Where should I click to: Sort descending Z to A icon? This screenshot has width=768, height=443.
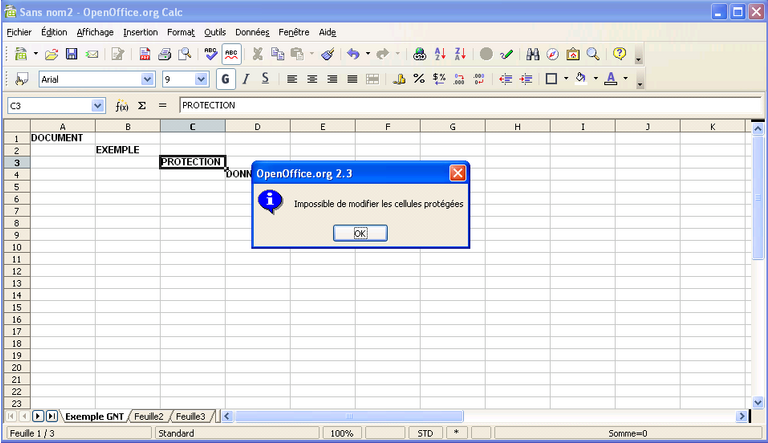pyautogui.click(x=460, y=54)
